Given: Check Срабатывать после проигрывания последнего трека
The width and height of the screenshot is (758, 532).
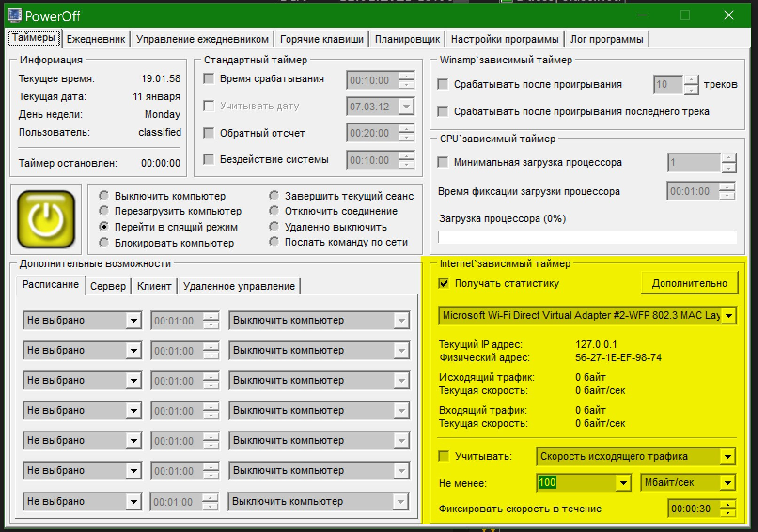Looking at the screenshot, I should (x=443, y=111).
